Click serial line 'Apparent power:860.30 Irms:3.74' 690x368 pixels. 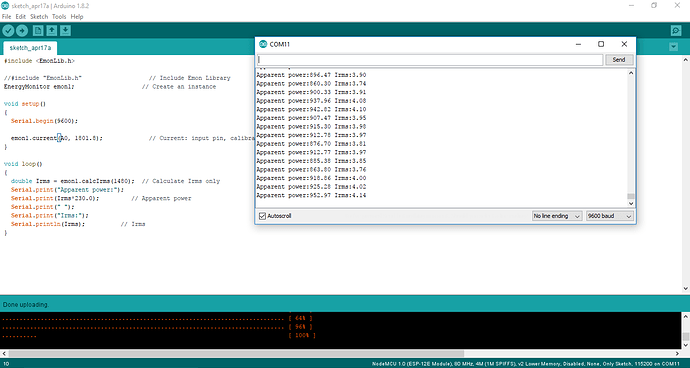(311, 83)
